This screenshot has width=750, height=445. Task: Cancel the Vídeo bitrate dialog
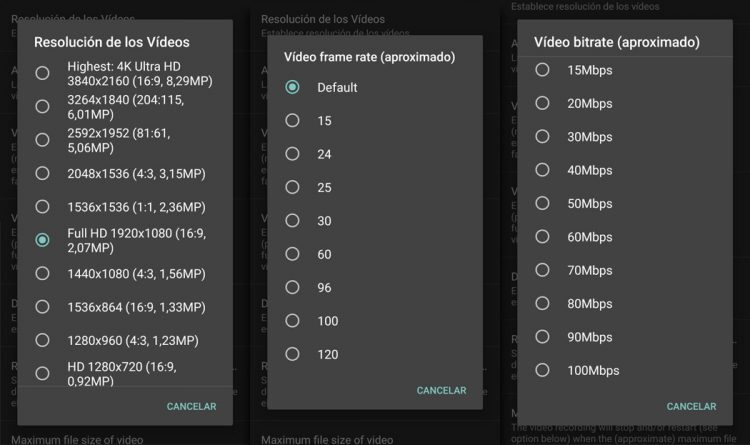(x=691, y=406)
